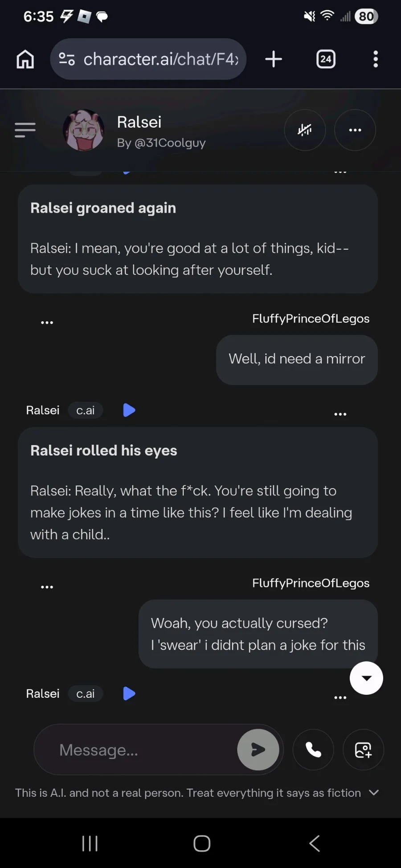Open options for 'Woah, you actually cursed?' message
The image size is (401, 868).
pyautogui.click(x=47, y=587)
